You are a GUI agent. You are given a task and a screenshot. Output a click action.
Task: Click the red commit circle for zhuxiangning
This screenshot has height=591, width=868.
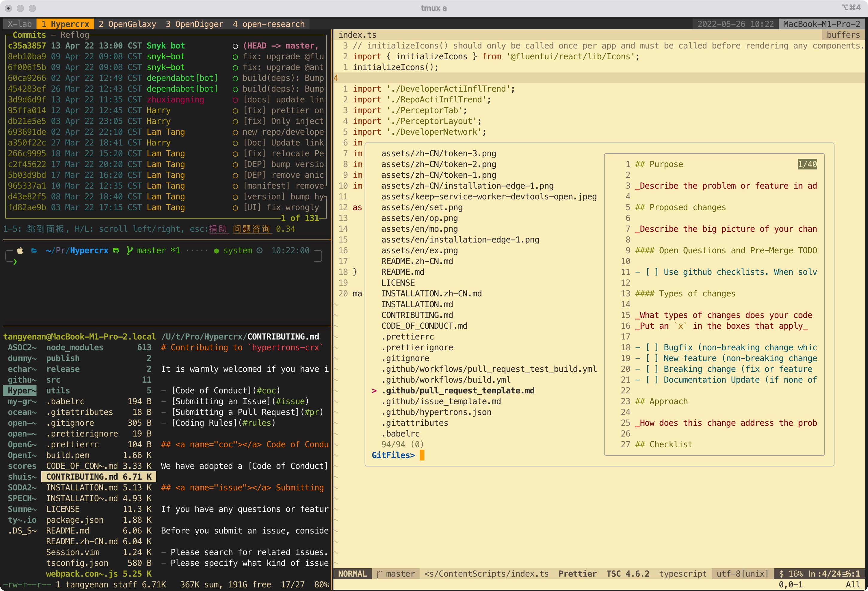coord(235,100)
